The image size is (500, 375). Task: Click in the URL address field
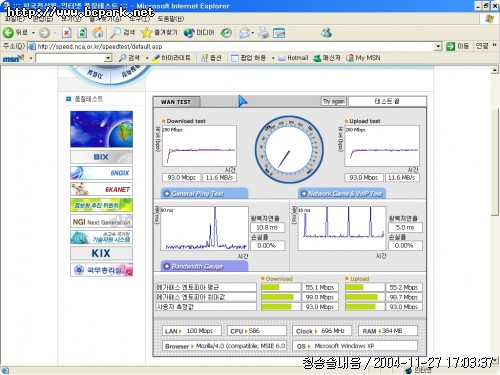(234, 46)
